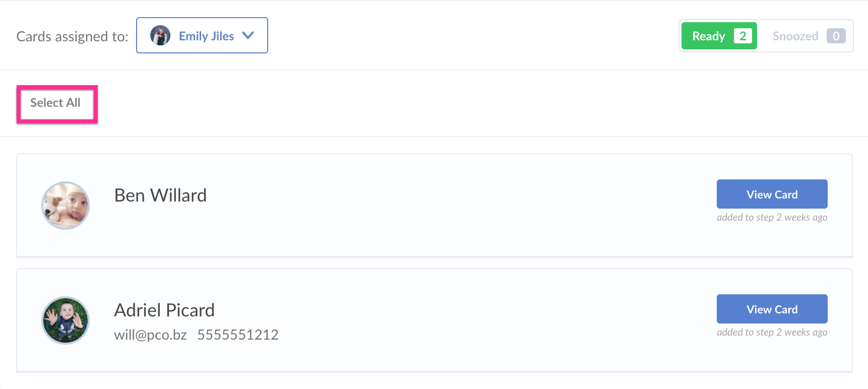This screenshot has width=868, height=389.
Task: Open View Card for Ben Willard
Action: coord(772,194)
